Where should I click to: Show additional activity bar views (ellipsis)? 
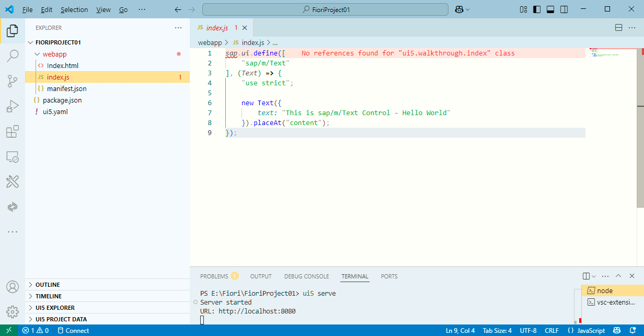[x=12, y=231]
